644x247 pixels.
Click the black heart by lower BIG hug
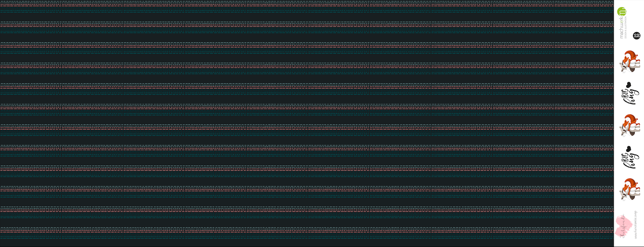tap(629, 149)
